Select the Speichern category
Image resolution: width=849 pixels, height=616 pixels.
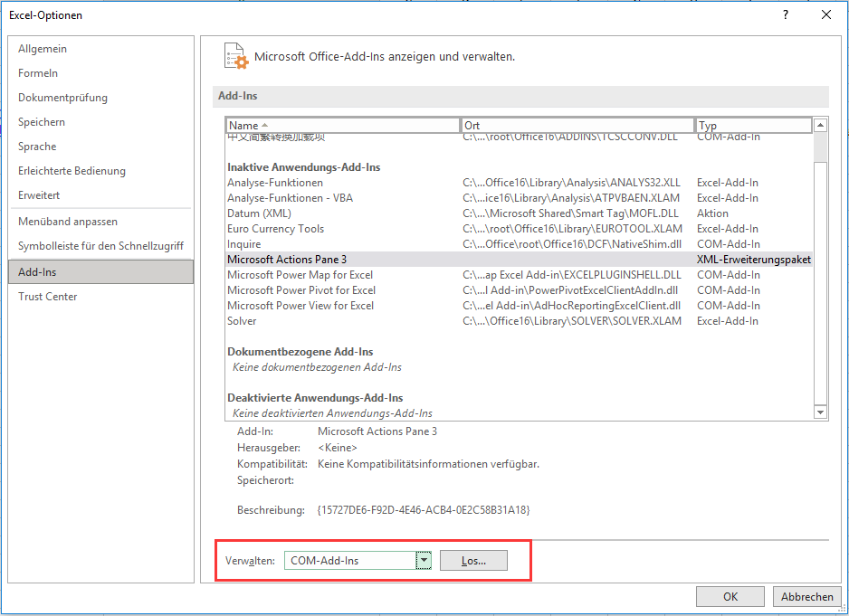(x=100, y=122)
